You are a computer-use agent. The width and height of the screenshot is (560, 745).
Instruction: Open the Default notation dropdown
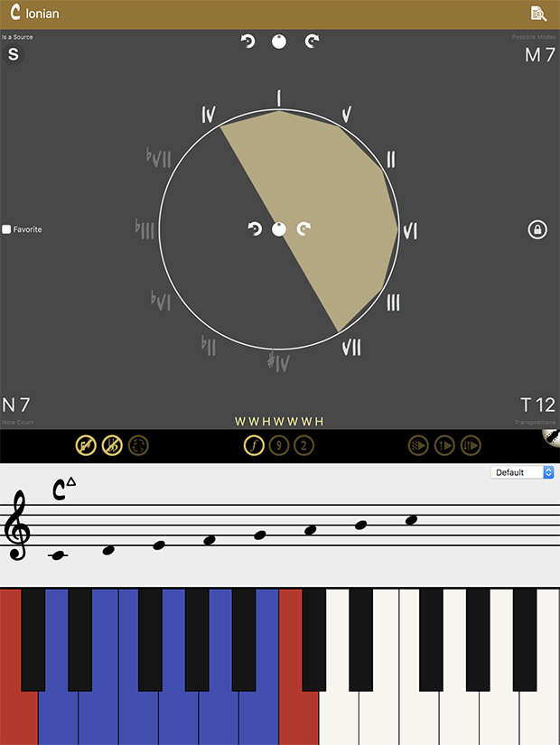coord(522,472)
